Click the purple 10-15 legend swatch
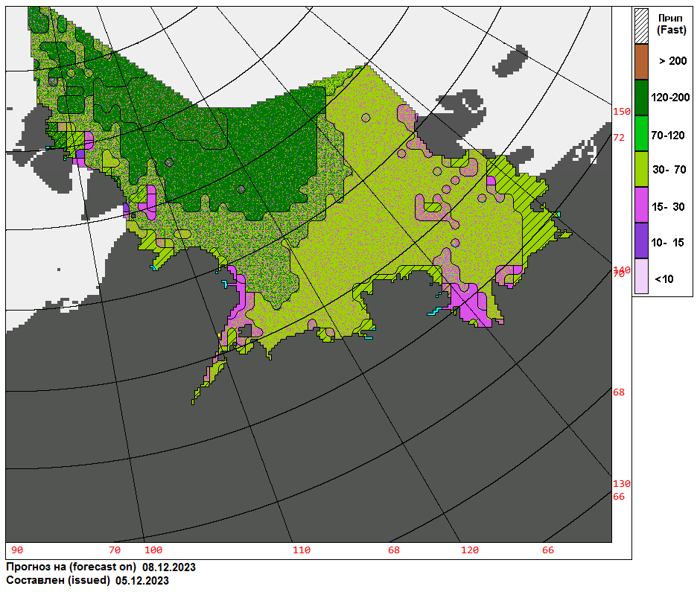Image resolution: width=700 pixels, height=592 pixels. (641, 241)
